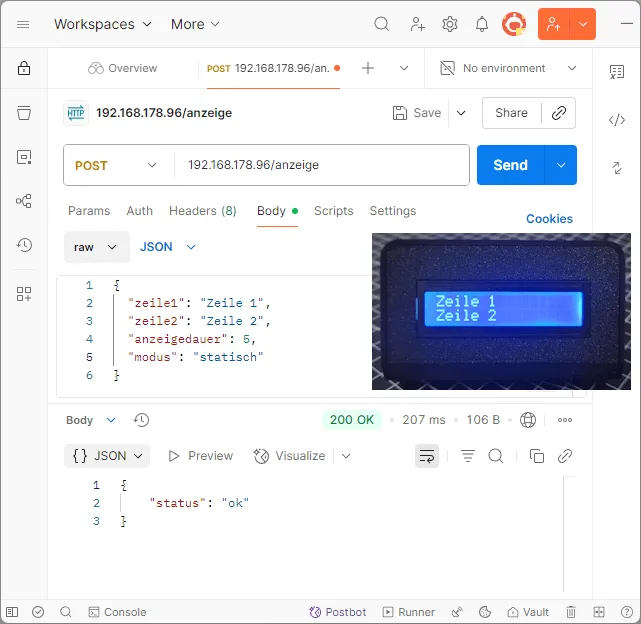Click the invite people icon
This screenshot has width=641, height=624.
tap(417, 24)
